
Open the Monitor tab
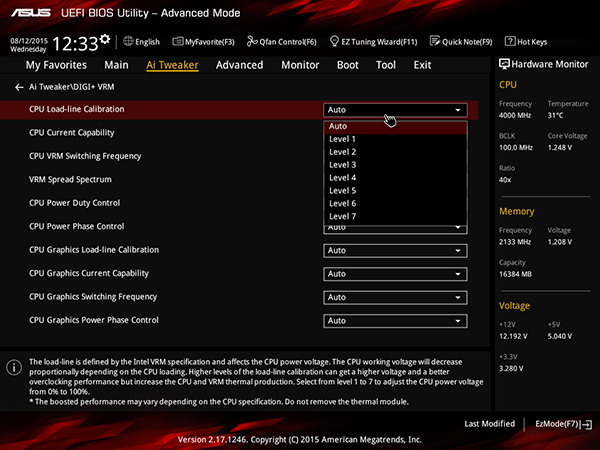point(300,65)
